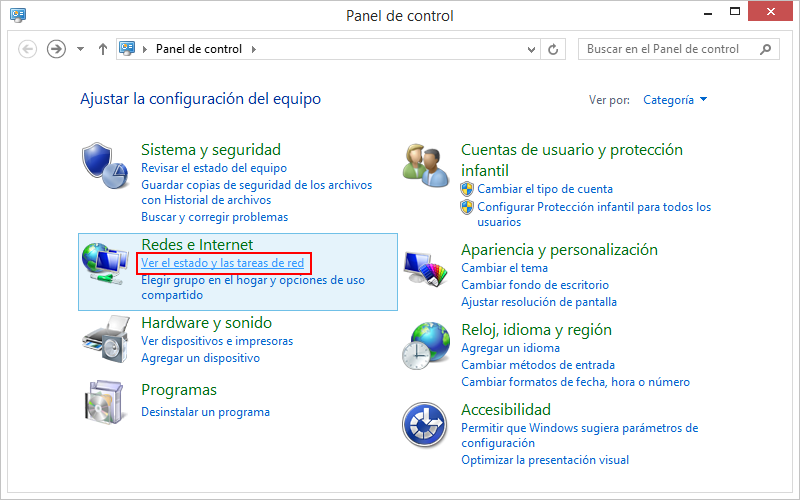Open the Programas disc box icon
Screen dimensions: 800x500
click(105, 402)
